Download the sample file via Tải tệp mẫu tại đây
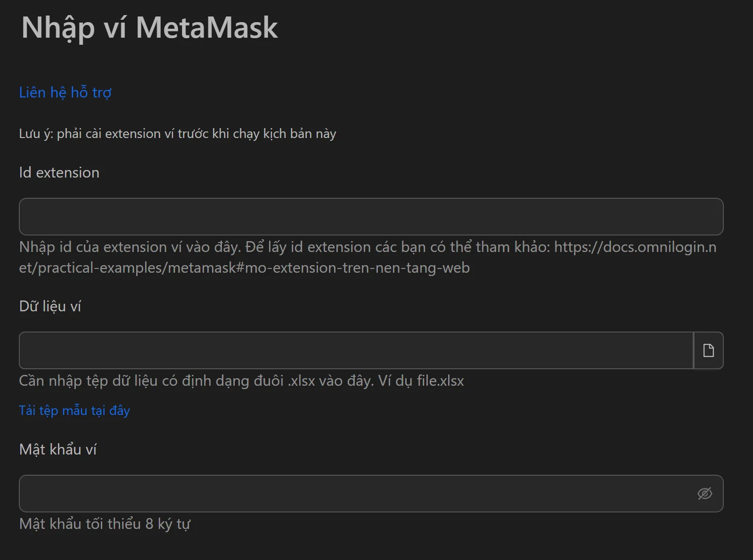 (x=74, y=410)
